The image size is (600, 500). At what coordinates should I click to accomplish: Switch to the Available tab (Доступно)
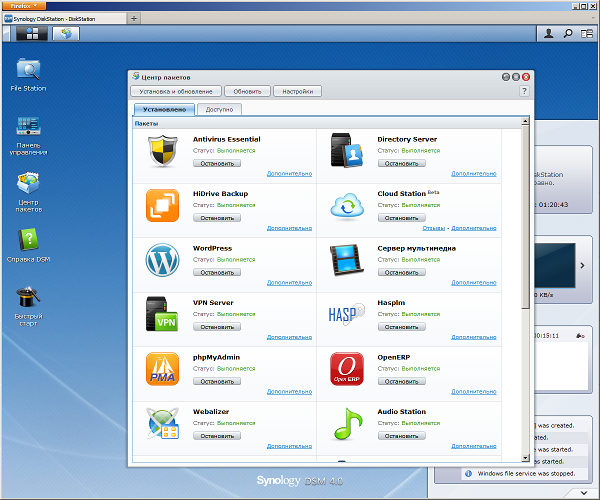tap(219, 109)
